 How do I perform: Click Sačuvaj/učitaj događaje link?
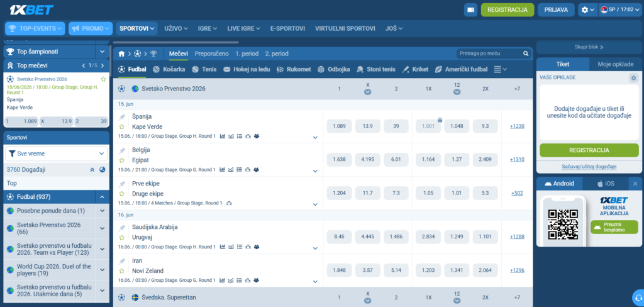[x=589, y=167]
